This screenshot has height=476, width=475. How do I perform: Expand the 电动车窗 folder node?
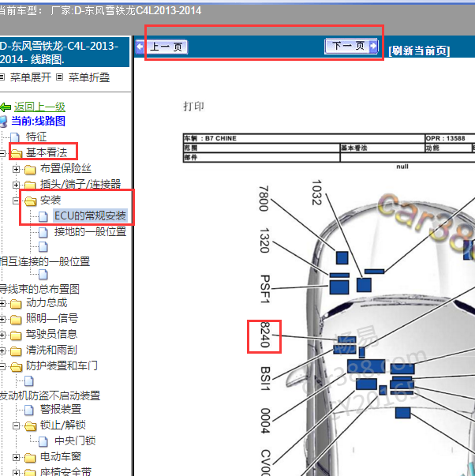point(16,457)
